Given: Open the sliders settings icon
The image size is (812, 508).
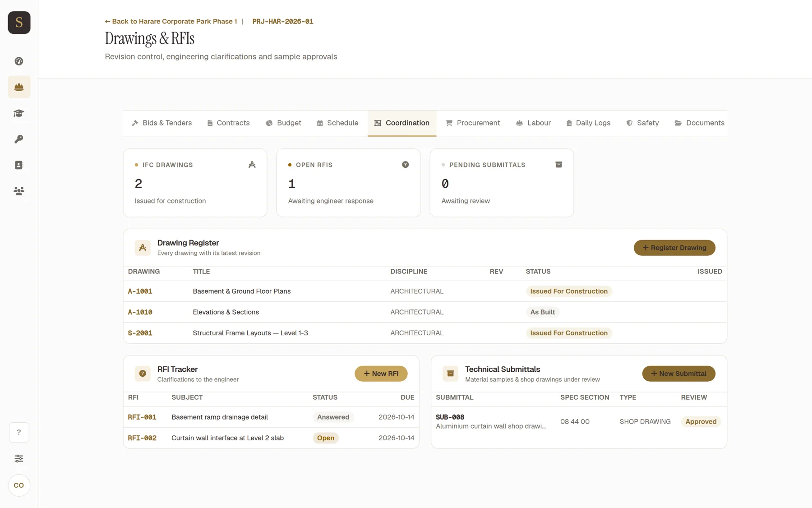Looking at the screenshot, I should tap(19, 458).
